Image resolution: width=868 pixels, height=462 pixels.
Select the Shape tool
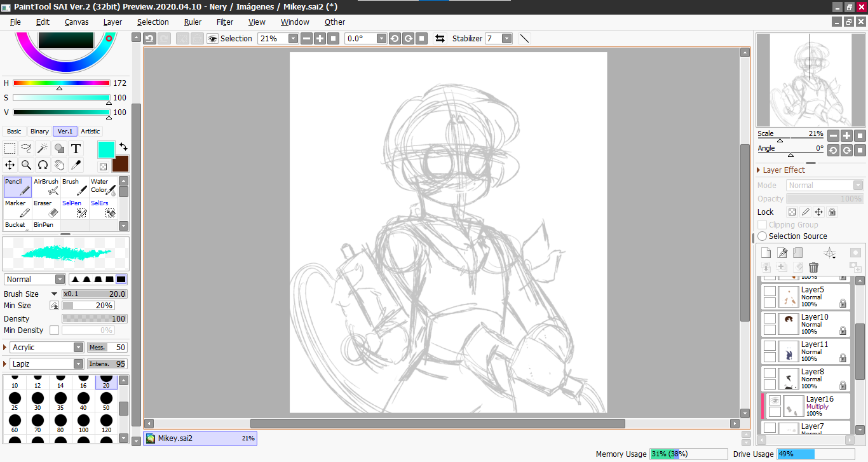[x=59, y=149]
